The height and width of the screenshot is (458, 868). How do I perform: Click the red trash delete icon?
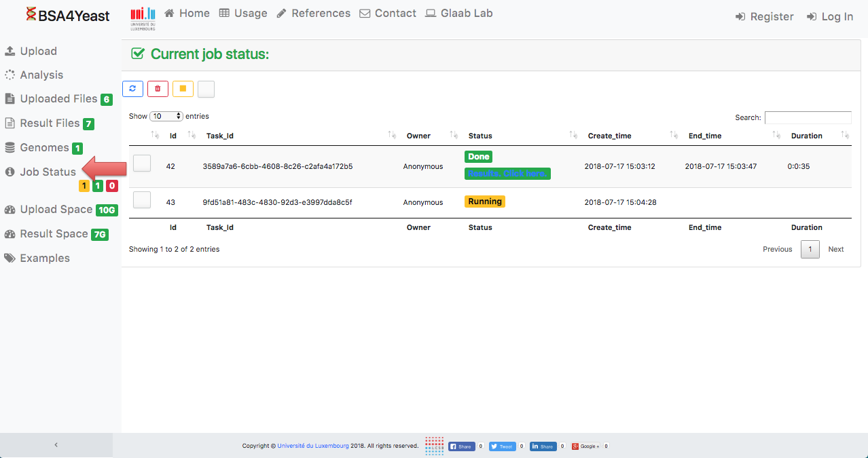(x=158, y=89)
